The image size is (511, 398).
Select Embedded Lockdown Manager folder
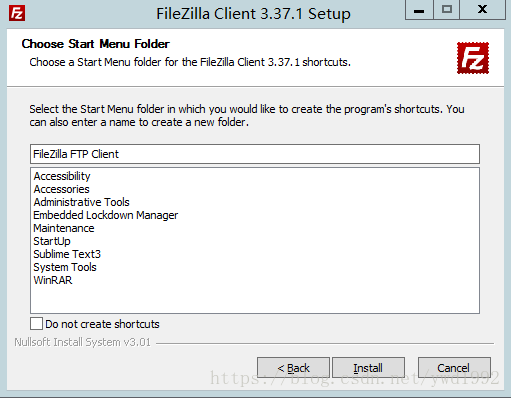(x=106, y=215)
